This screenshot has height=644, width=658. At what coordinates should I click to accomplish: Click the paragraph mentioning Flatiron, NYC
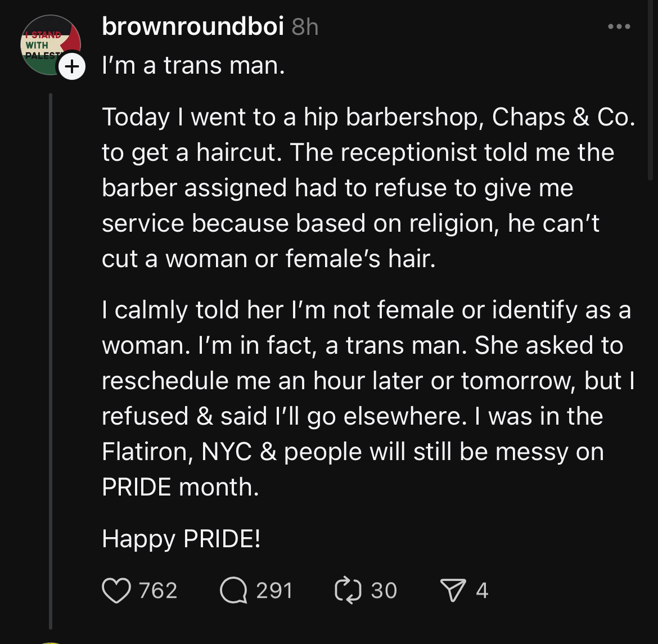(x=368, y=398)
